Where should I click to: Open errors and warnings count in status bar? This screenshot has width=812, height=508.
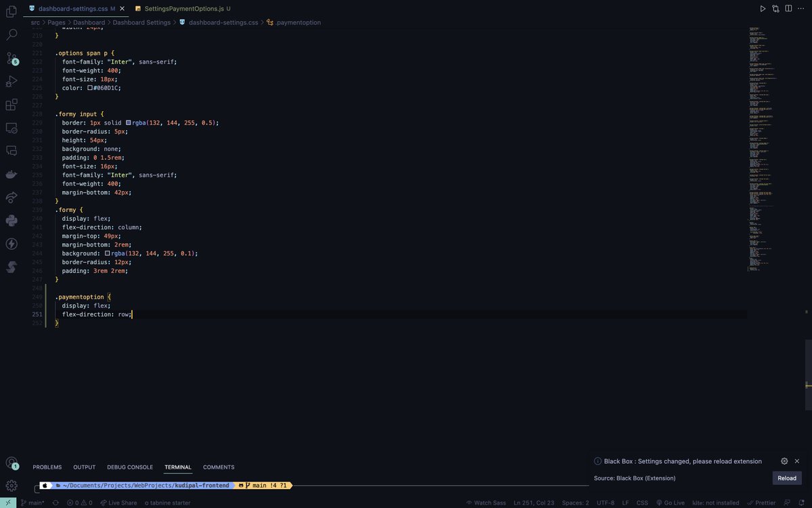coord(80,503)
